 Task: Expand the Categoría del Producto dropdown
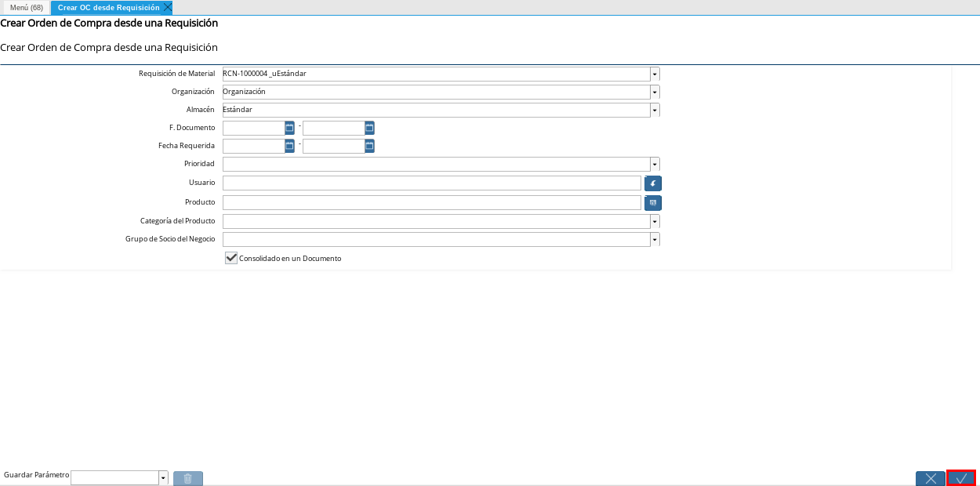655,221
